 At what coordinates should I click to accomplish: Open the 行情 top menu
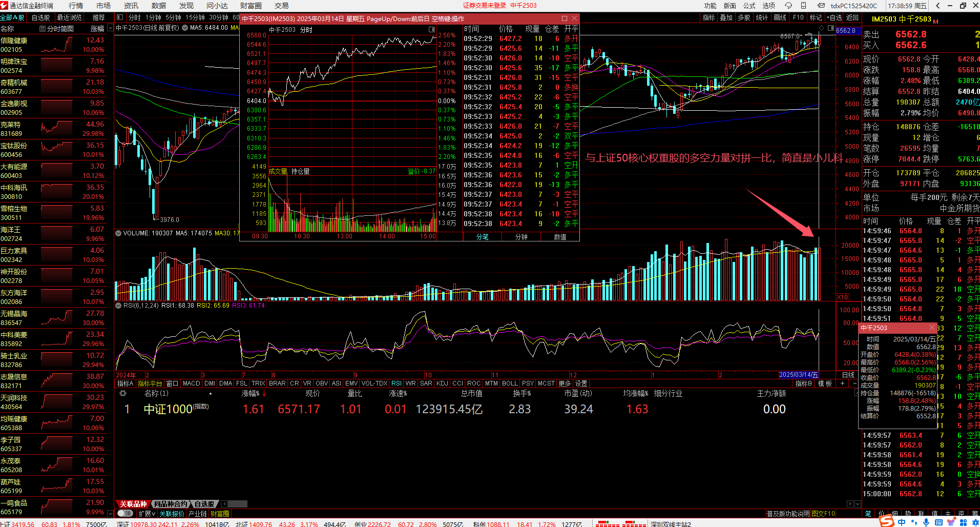76,6
